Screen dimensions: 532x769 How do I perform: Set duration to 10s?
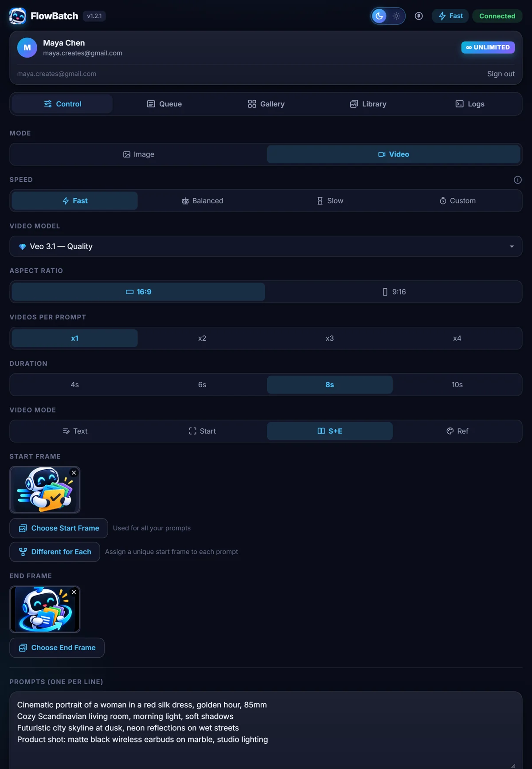click(x=457, y=385)
